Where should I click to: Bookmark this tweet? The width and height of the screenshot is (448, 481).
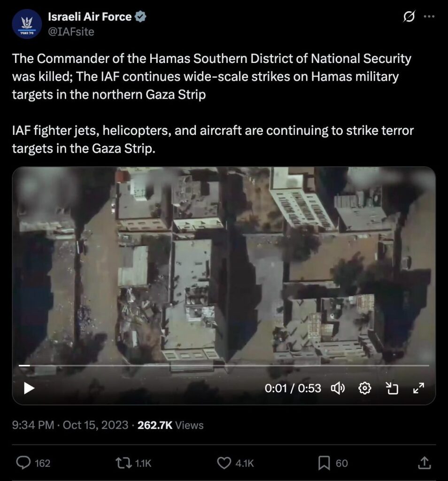[x=324, y=463]
